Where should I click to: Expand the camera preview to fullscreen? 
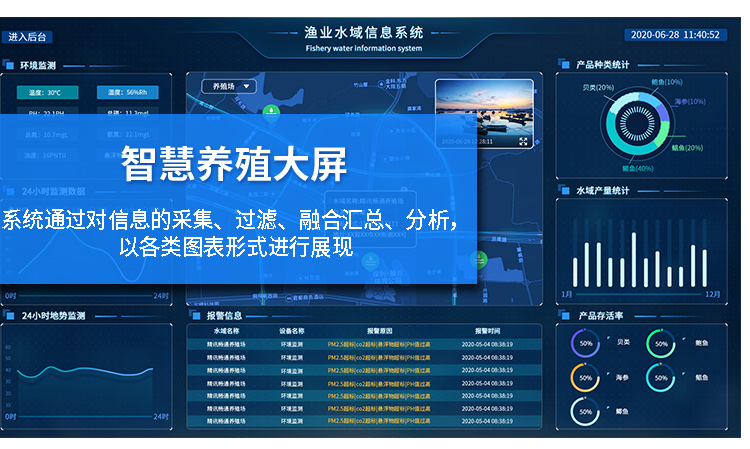pos(523,142)
